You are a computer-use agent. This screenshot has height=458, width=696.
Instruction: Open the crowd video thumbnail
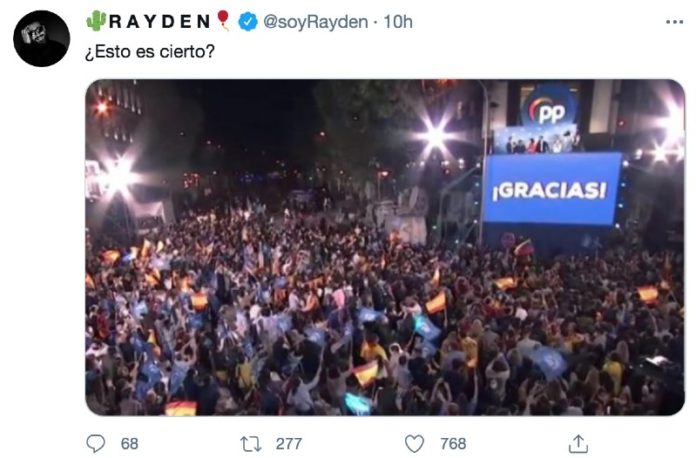pyautogui.click(x=385, y=248)
